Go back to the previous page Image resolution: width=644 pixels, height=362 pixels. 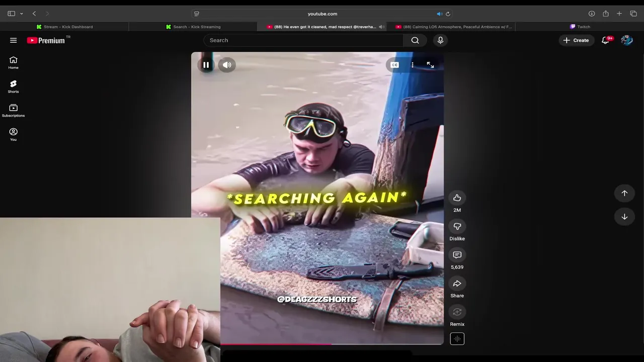click(34, 14)
